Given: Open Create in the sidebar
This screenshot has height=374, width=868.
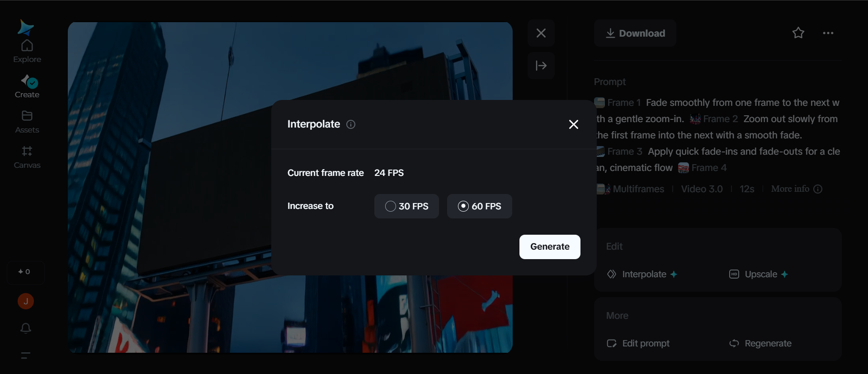Looking at the screenshot, I should click(27, 86).
